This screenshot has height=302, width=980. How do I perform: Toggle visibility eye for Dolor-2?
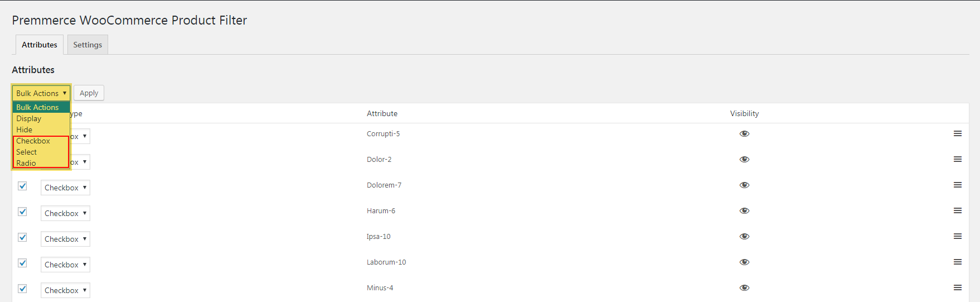(744, 160)
